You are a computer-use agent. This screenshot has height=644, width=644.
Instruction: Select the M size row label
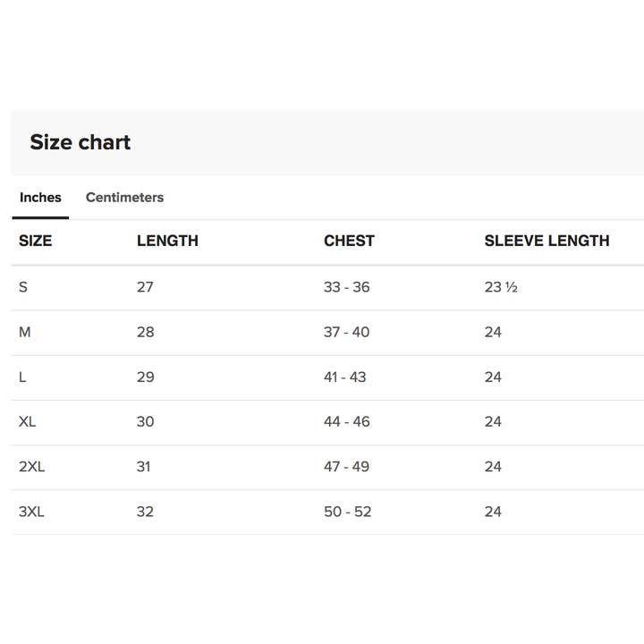click(x=25, y=332)
